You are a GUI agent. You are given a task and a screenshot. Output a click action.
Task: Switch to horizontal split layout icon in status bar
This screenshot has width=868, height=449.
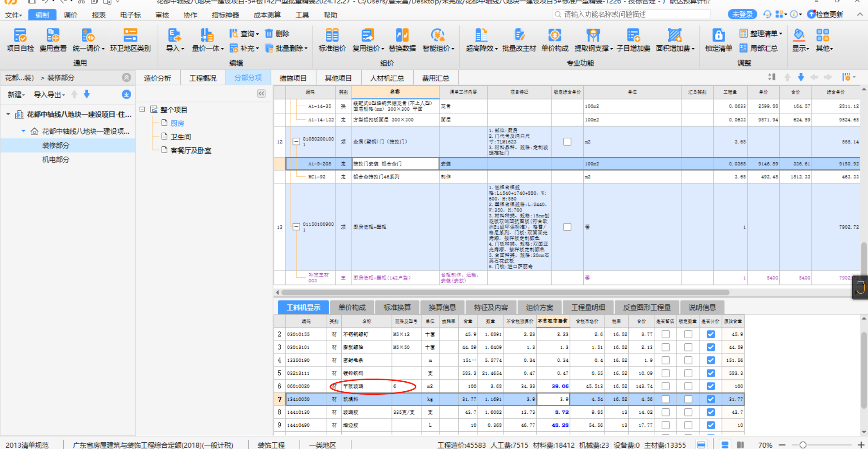tap(725, 445)
